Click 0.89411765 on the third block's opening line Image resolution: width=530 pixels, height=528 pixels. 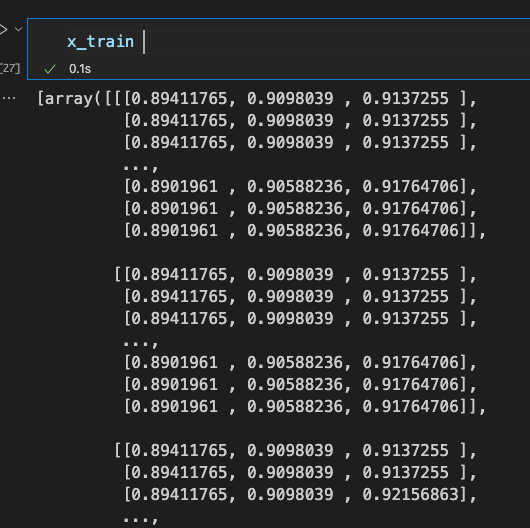[x=179, y=451]
